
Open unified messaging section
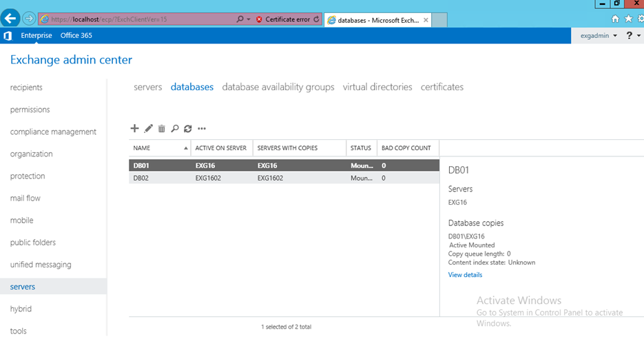coord(41,265)
